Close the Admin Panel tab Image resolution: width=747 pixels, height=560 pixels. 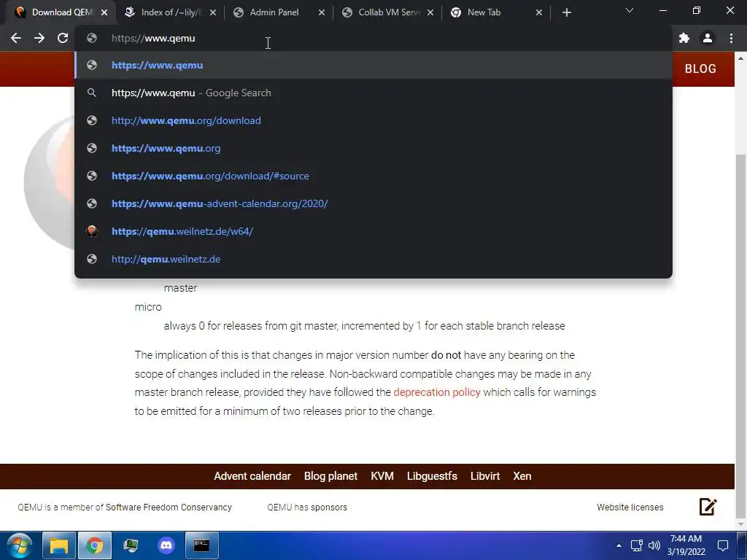[322, 12]
